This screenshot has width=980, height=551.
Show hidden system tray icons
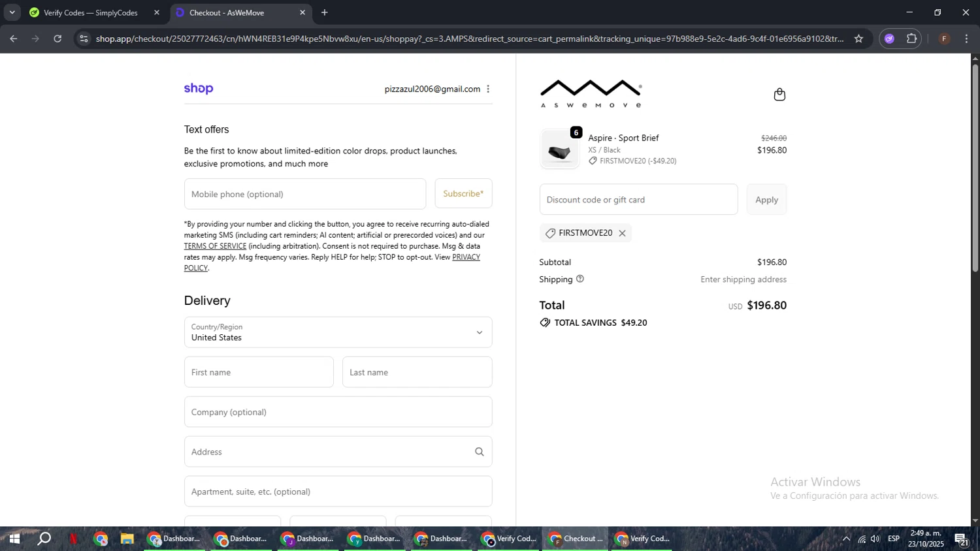[x=846, y=539]
